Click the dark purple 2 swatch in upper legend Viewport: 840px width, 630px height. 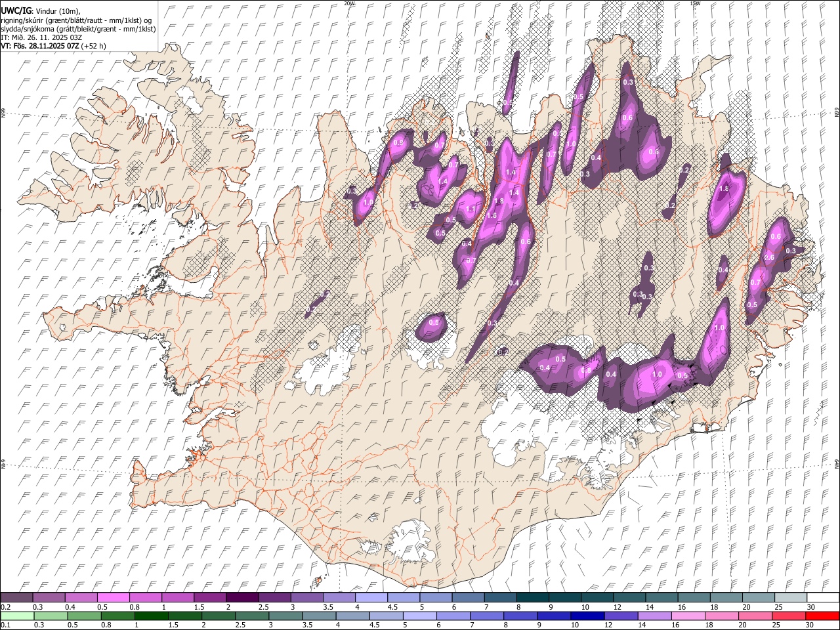tap(241, 598)
